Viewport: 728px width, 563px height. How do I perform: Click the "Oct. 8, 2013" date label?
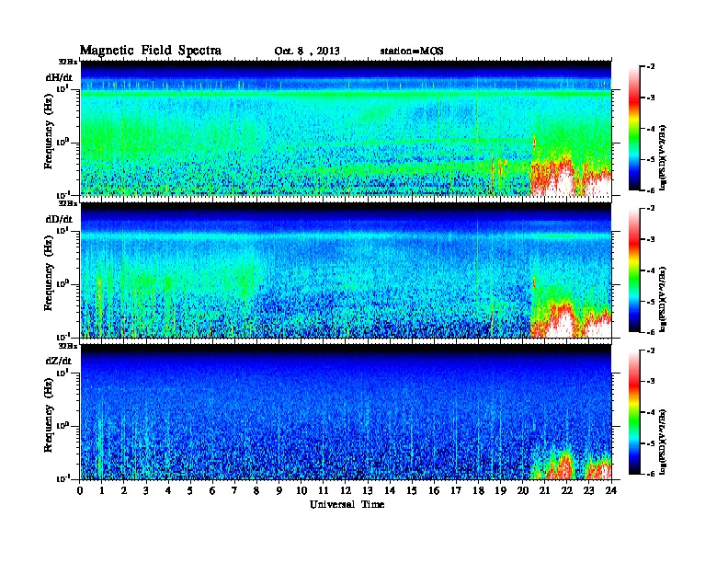point(307,51)
